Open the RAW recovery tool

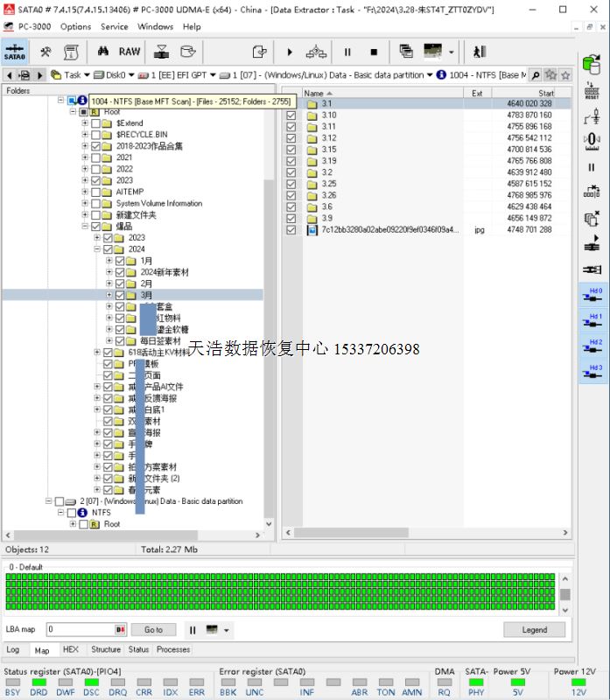point(130,52)
